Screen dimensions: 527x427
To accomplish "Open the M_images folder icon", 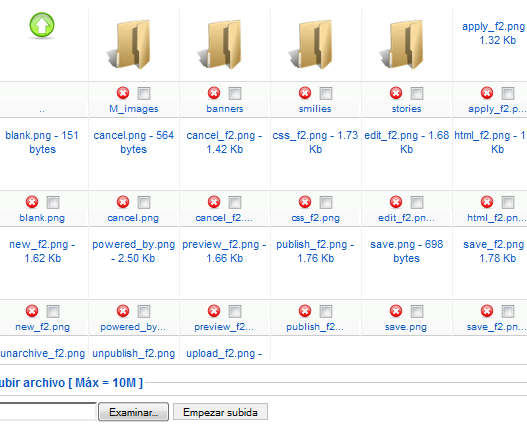I will click(129, 44).
